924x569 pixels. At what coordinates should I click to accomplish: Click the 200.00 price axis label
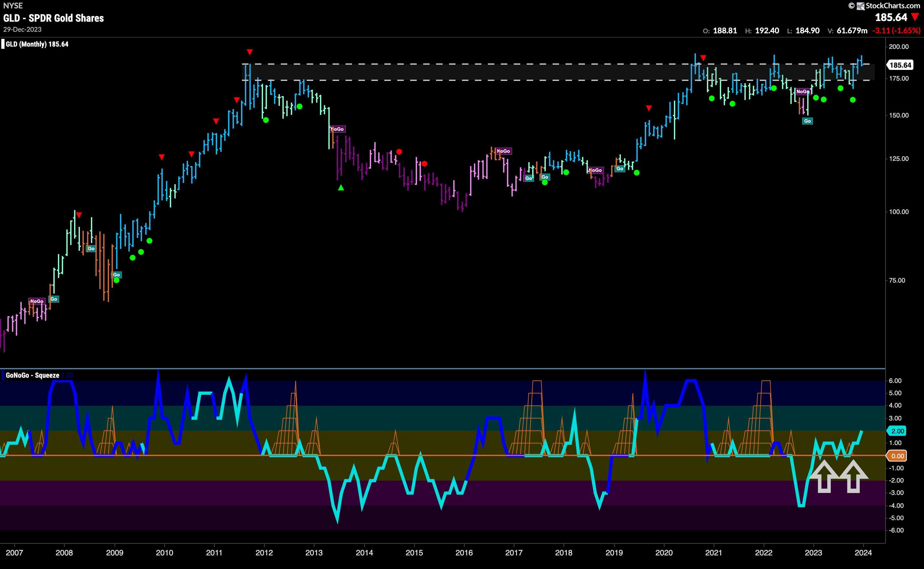[899, 47]
